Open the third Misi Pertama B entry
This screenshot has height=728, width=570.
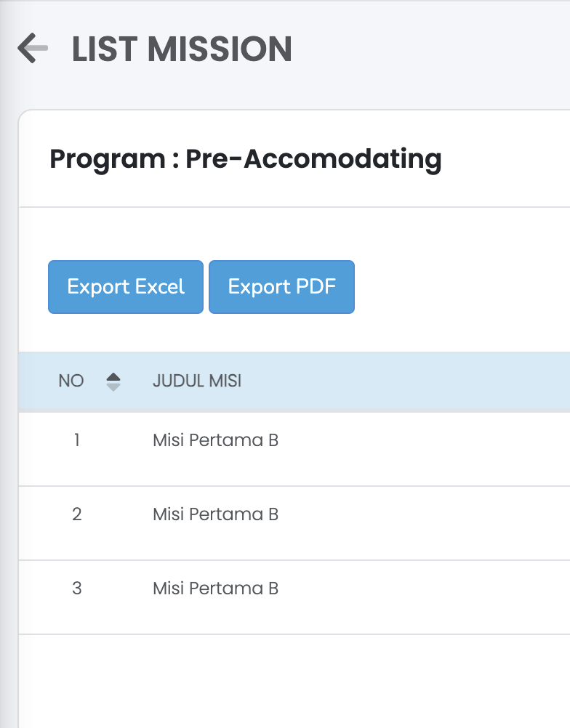pos(215,589)
